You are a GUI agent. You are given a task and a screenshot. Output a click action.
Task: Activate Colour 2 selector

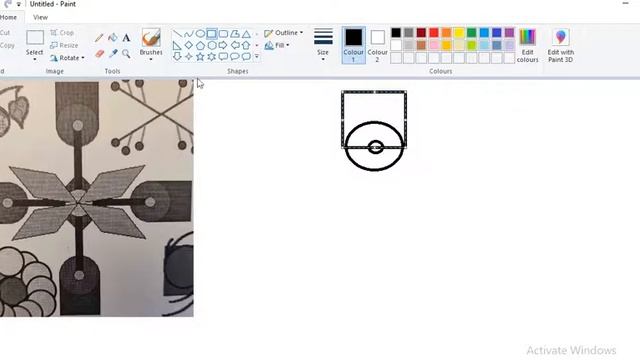378,45
